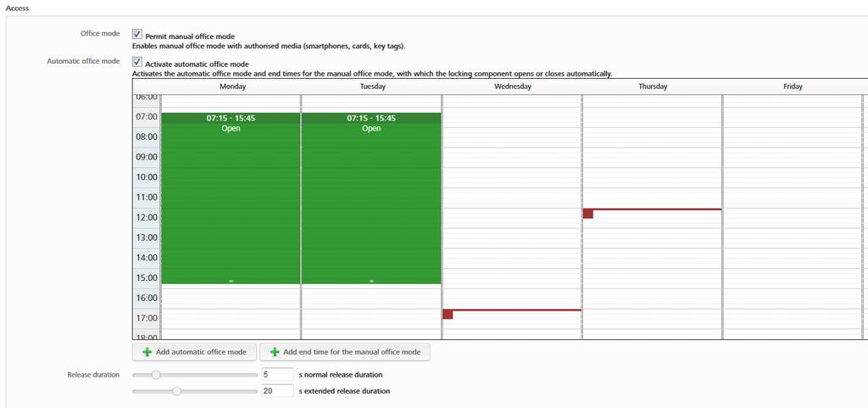The image size is (868, 408).
Task: Click the Thursday column header
Action: (653, 87)
